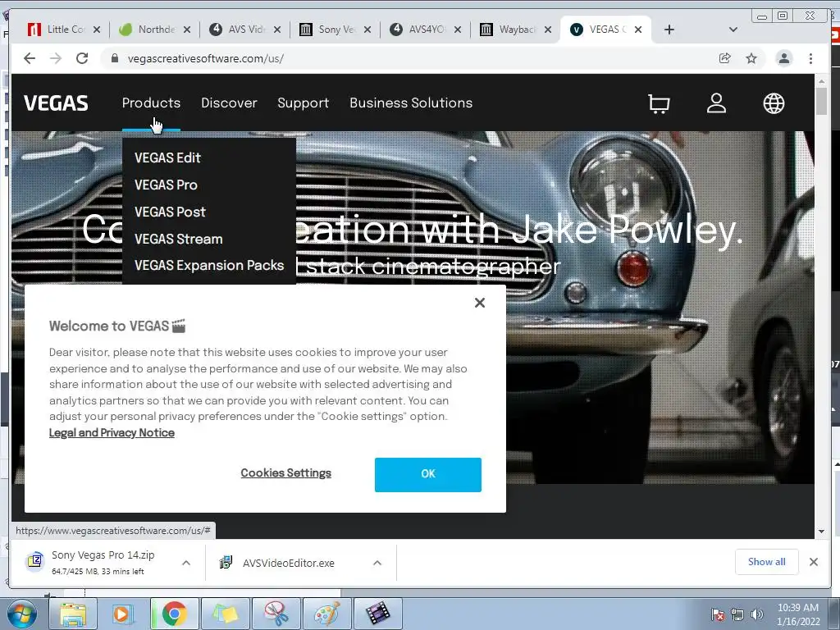
Task: Open the user account icon
Action: point(716,103)
